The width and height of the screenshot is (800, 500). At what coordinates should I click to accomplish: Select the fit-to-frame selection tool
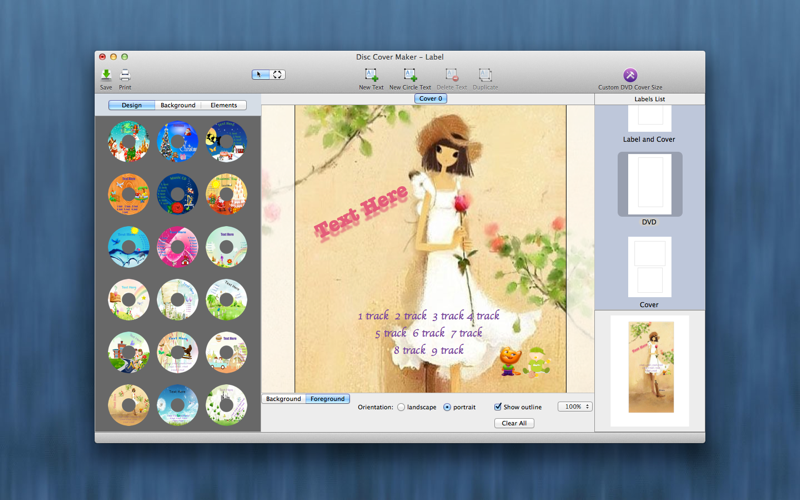277,74
